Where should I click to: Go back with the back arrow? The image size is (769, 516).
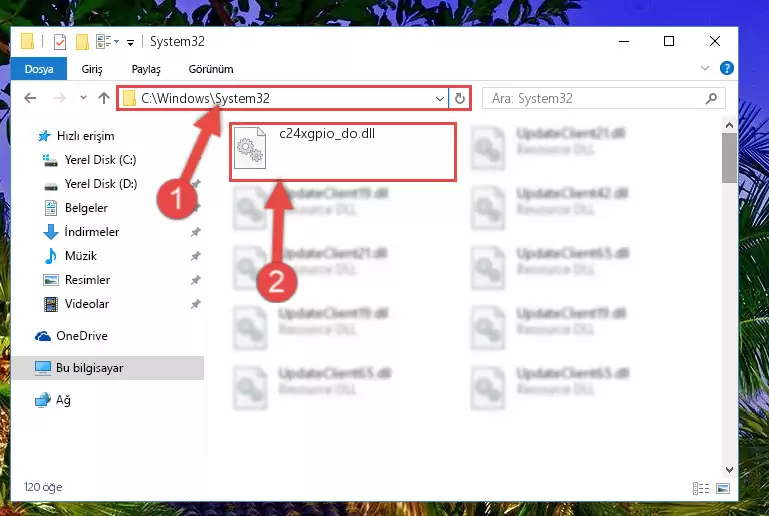(30, 98)
